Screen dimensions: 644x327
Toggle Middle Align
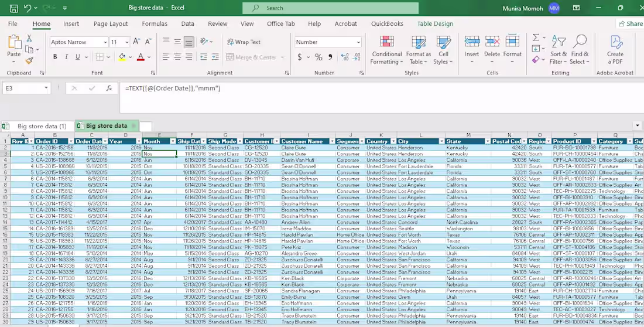pos(177,41)
